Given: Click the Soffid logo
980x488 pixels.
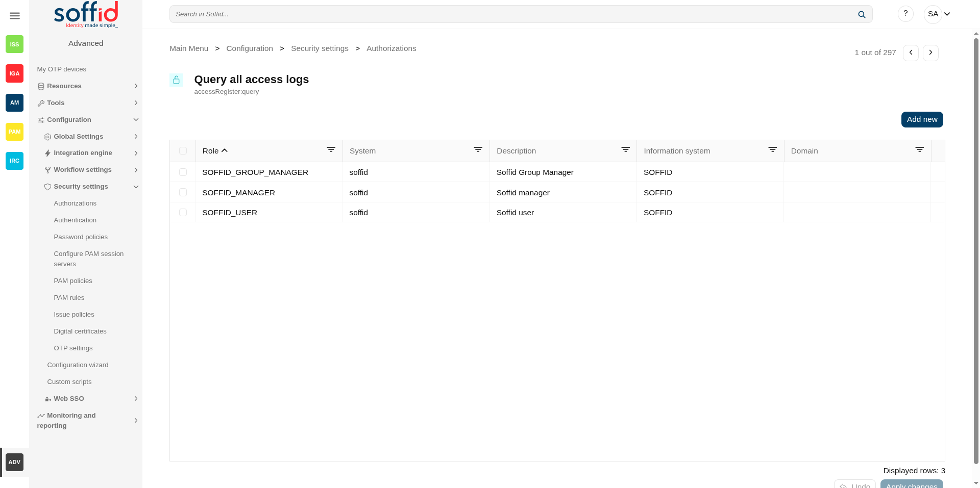Looking at the screenshot, I should click(x=86, y=14).
